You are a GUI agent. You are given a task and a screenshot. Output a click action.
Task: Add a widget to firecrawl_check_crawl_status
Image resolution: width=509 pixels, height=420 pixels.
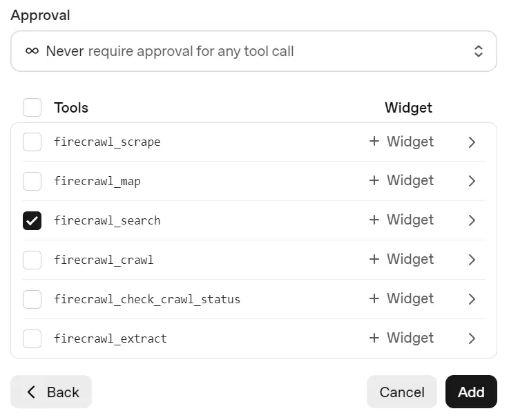[x=401, y=299]
